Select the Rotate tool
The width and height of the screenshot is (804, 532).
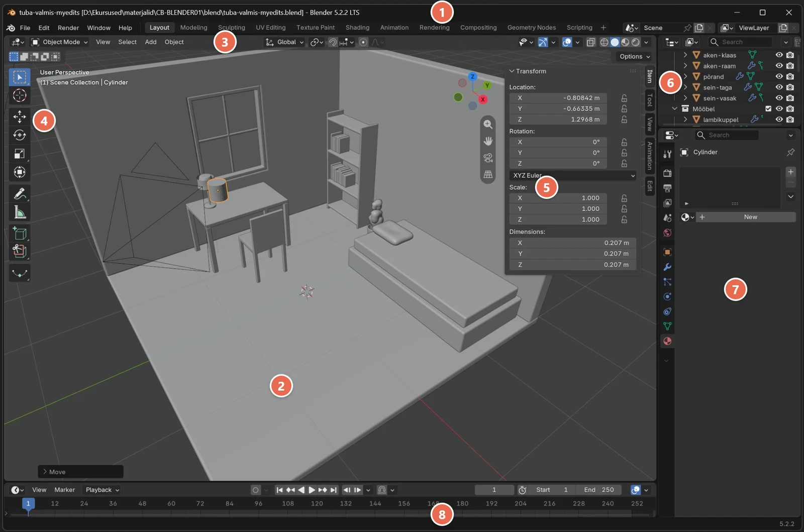coord(20,135)
